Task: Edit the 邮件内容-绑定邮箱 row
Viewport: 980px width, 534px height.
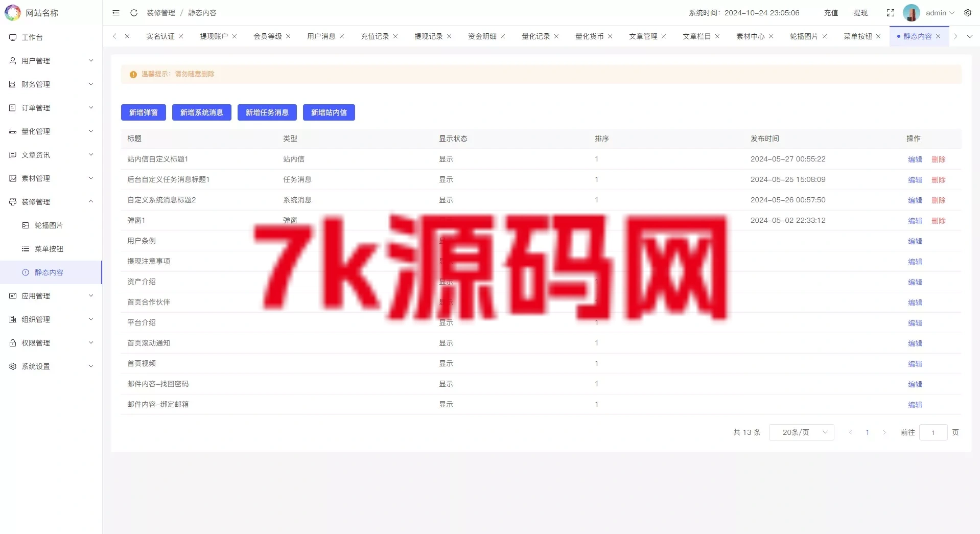Action: [x=915, y=405]
